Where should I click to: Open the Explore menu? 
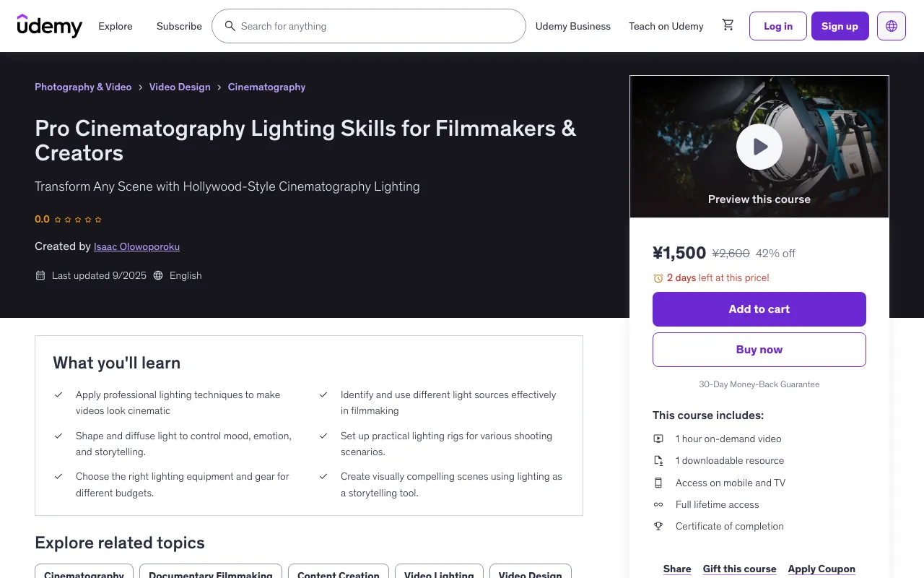pyautogui.click(x=115, y=26)
